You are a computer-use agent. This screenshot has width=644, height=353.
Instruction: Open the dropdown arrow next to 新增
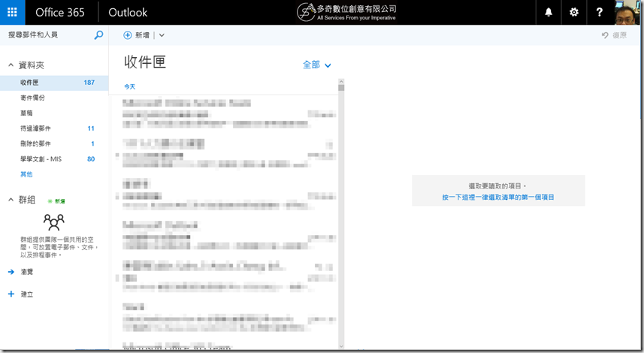click(x=162, y=35)
